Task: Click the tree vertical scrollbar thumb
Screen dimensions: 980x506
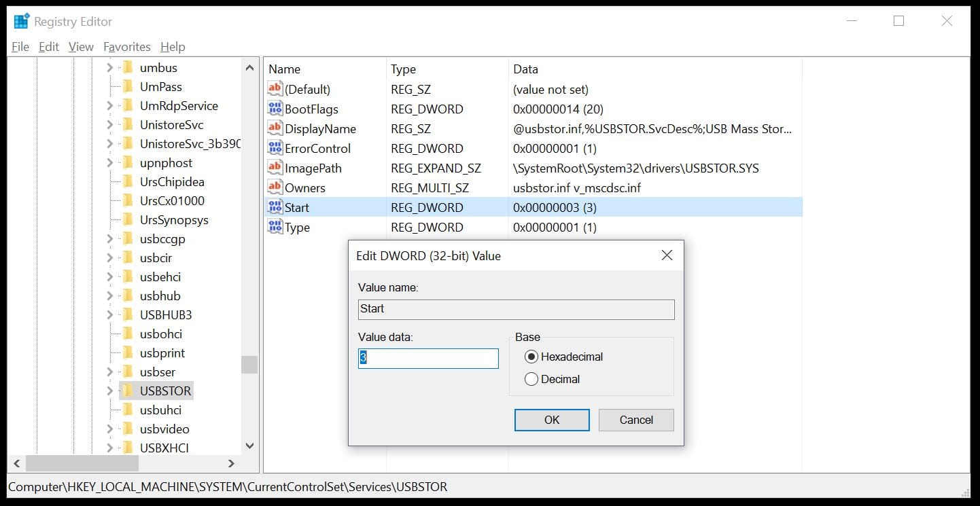Action: pos(249,365)
